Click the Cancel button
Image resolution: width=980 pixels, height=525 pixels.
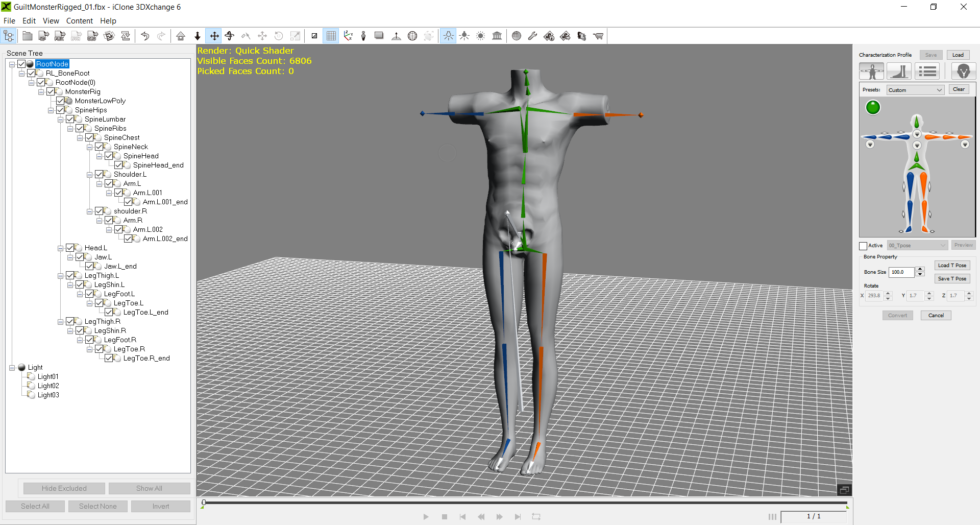pos(936,316)
